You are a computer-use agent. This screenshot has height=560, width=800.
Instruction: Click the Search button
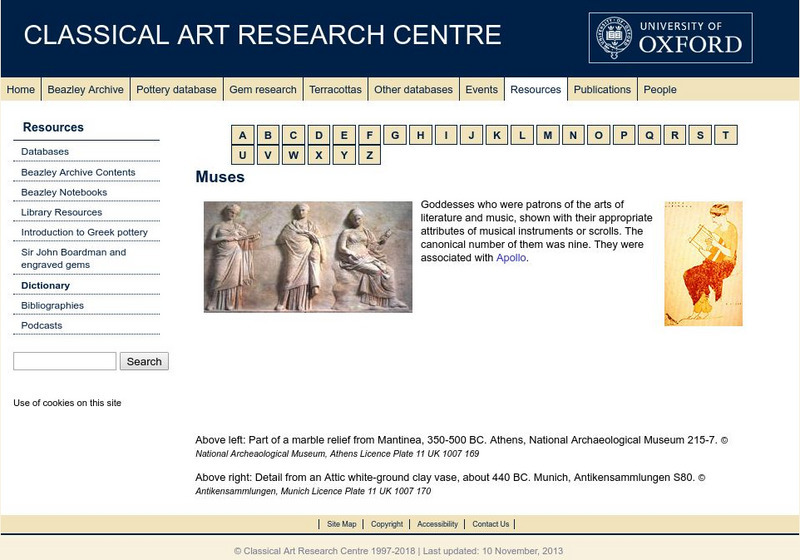[144, 361]
